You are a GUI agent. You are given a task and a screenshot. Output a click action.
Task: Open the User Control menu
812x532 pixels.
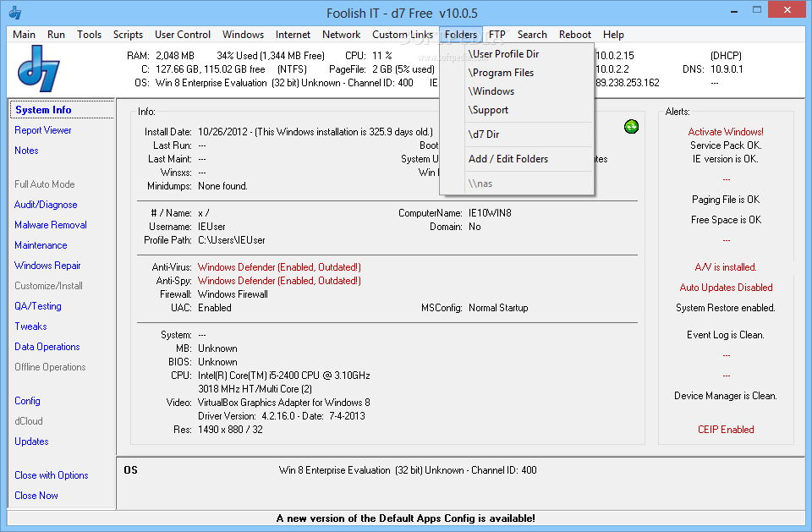point(183,35)
